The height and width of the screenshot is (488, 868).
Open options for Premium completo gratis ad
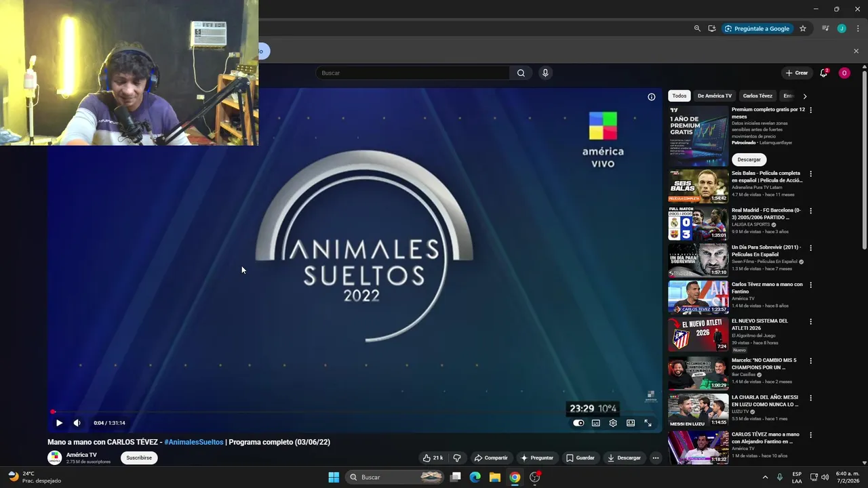(810, 110)
